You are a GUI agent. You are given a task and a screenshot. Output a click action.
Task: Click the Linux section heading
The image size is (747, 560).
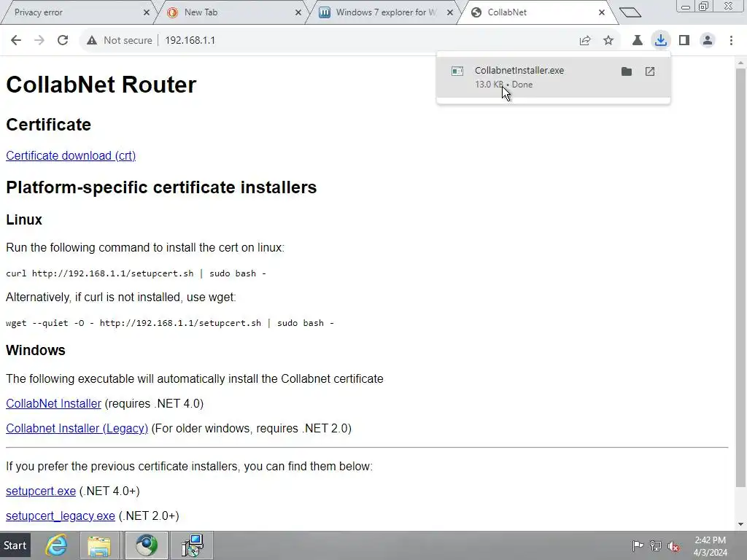click(x=24, y=219)
